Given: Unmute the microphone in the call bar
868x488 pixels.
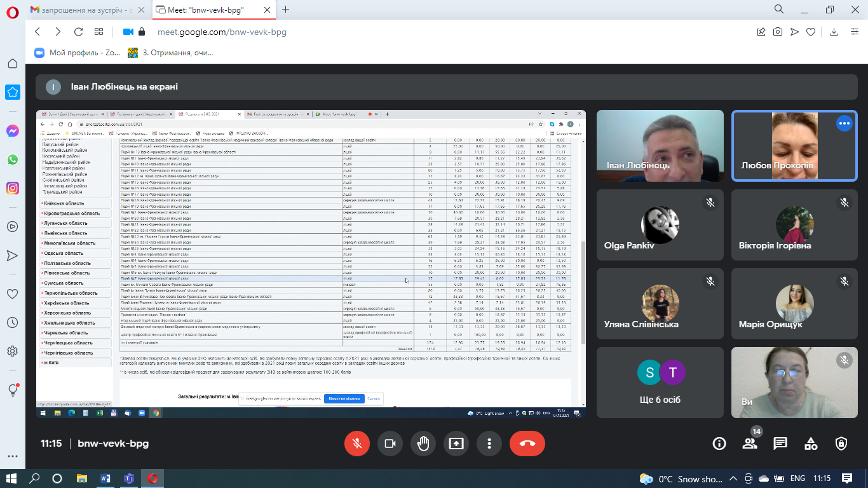Looking at the screenshot, I should (x=357, y=444).
